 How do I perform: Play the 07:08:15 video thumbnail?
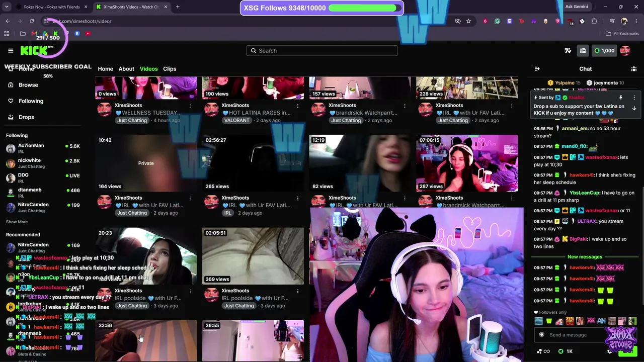467,163
